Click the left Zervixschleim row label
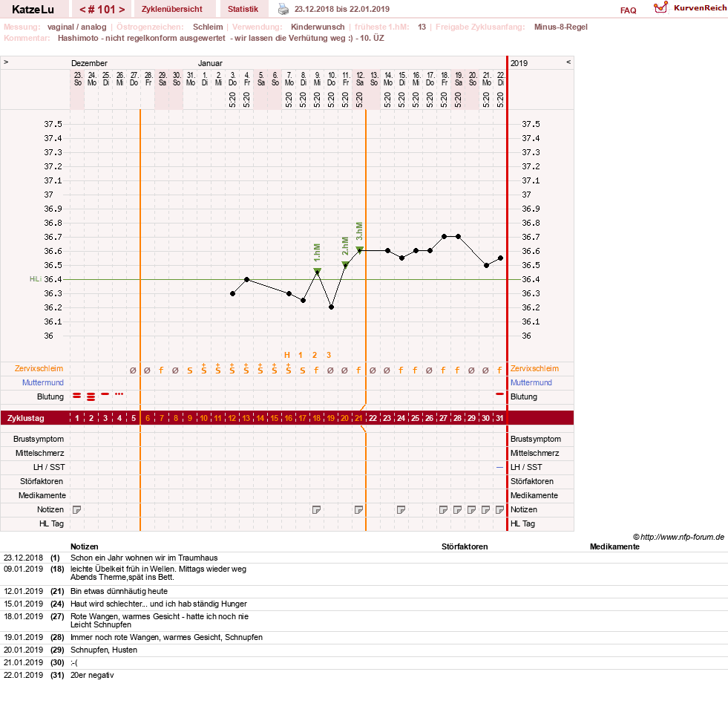Screen dimensions: 728x715 point(39,368)
